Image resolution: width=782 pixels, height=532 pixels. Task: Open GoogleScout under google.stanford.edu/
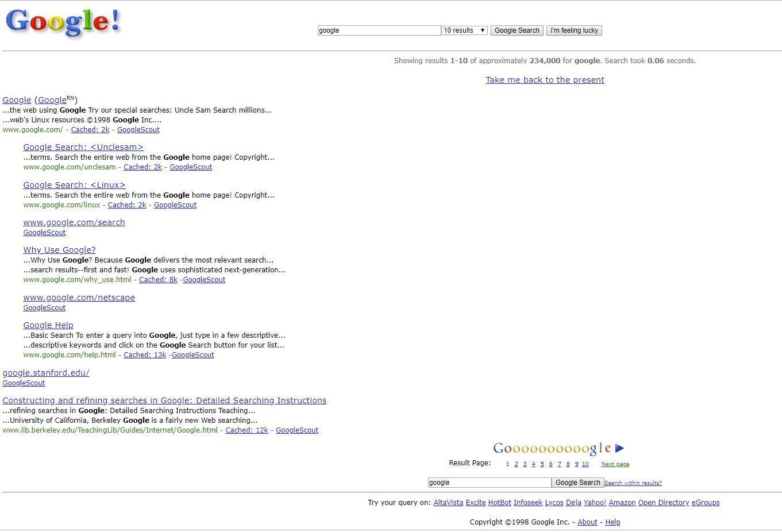[x=24, y=383]
